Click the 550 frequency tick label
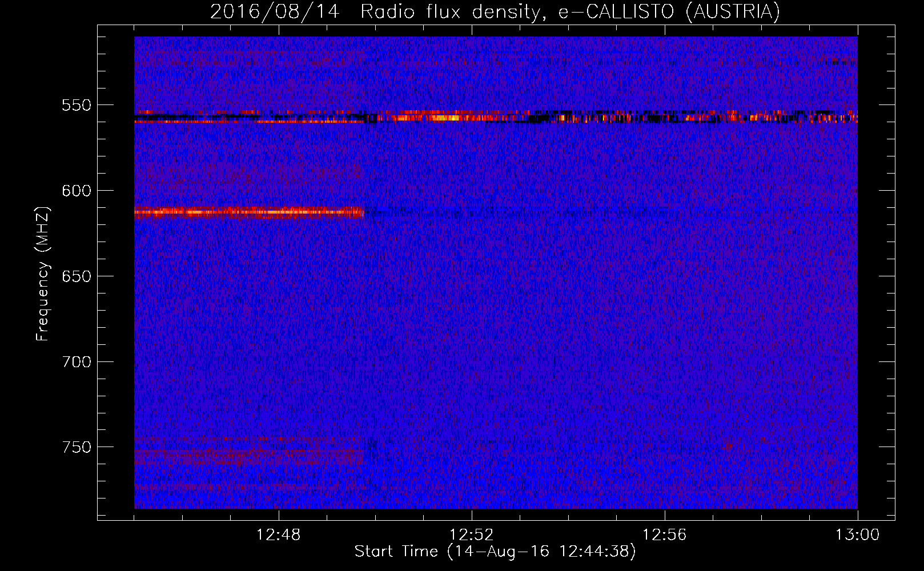 point(77,106)
